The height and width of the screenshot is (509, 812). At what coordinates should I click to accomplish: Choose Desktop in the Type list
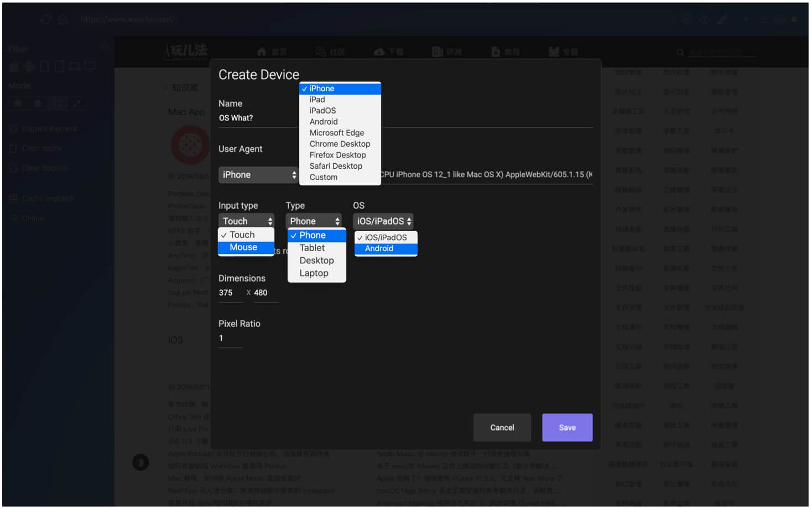click(317, 261)
